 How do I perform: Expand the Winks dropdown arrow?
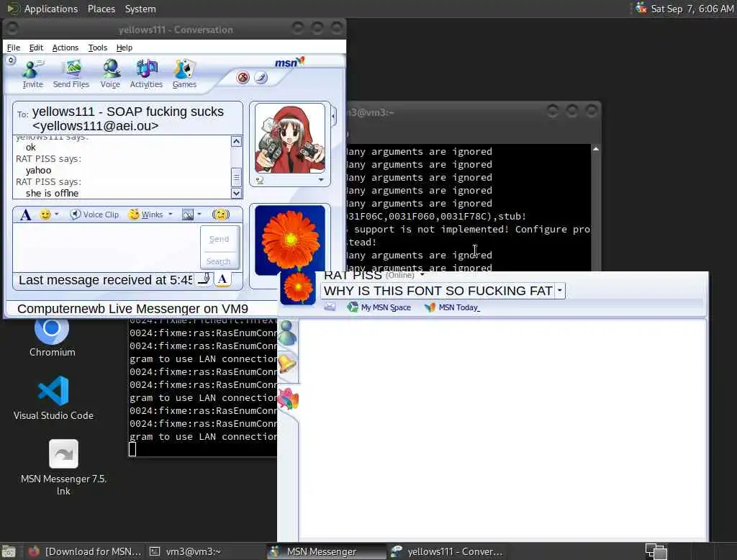tap(170, 214)
